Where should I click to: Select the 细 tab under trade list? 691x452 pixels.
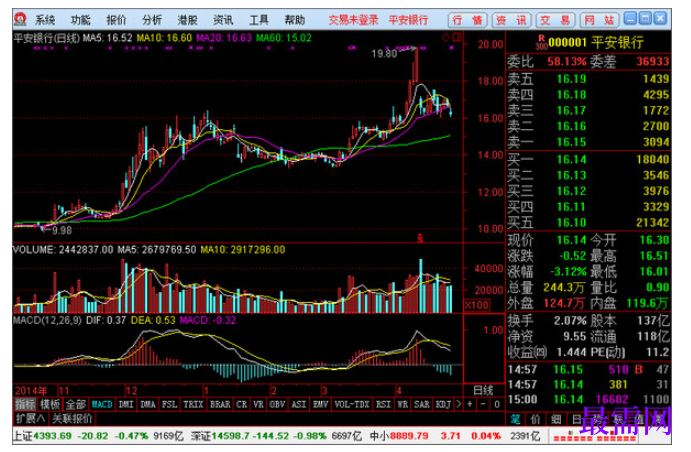556,419
